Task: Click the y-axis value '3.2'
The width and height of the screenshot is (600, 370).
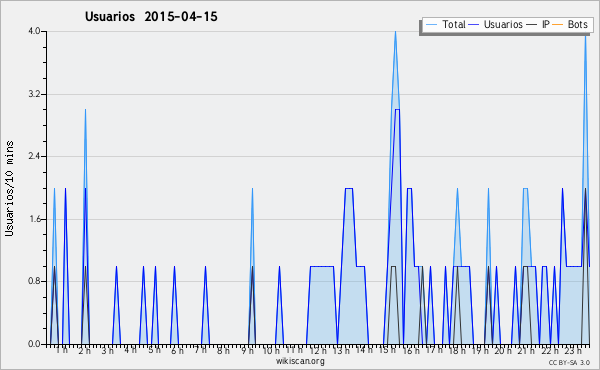Action: [x=34, y=94]
